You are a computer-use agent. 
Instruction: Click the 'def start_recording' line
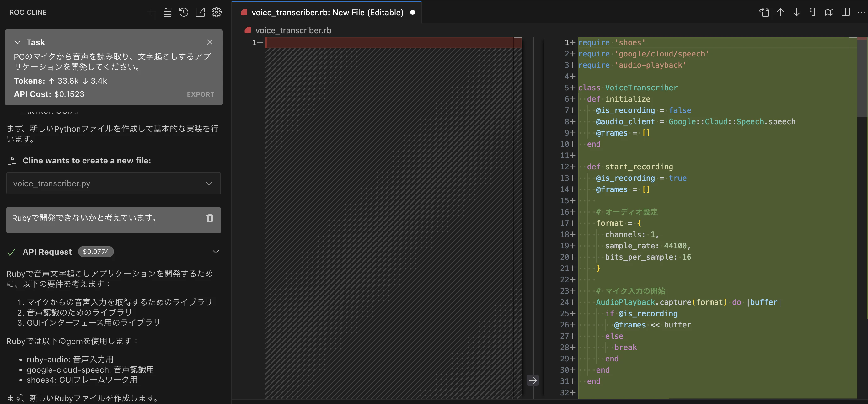point(630,167)
